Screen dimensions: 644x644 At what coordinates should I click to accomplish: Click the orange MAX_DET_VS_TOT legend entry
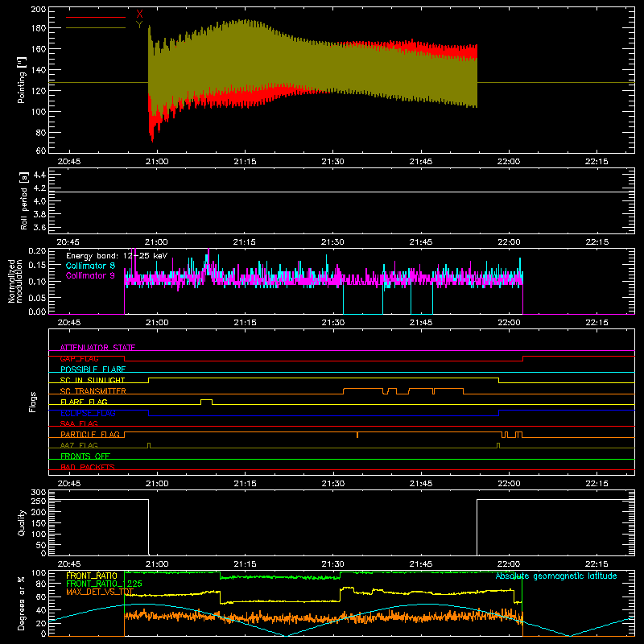point(100,592)
